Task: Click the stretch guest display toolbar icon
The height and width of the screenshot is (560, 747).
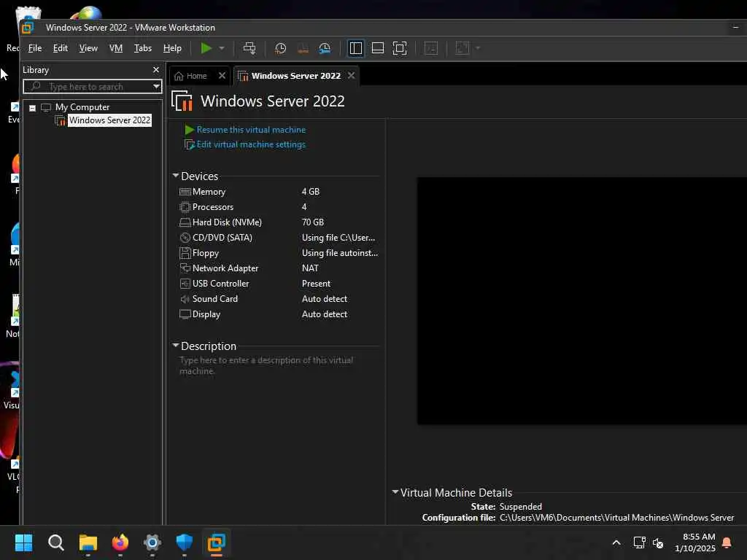Action: [462, 48]
